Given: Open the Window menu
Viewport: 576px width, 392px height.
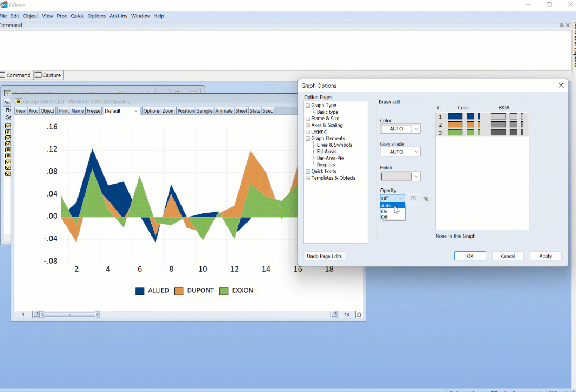Looking at the screenshot, I should pyautogui.click(x=140, y=16).
